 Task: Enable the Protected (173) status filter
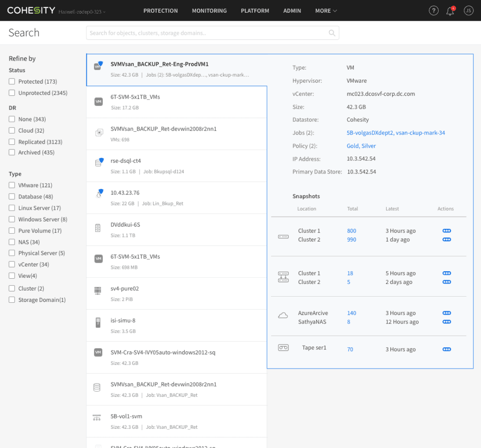[12, 82]
